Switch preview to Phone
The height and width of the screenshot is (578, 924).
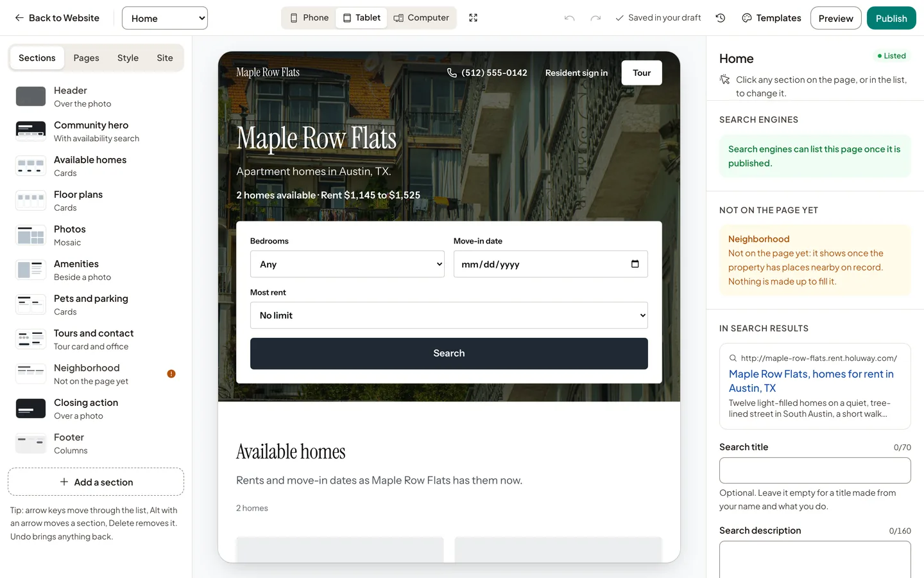(309, 18)
